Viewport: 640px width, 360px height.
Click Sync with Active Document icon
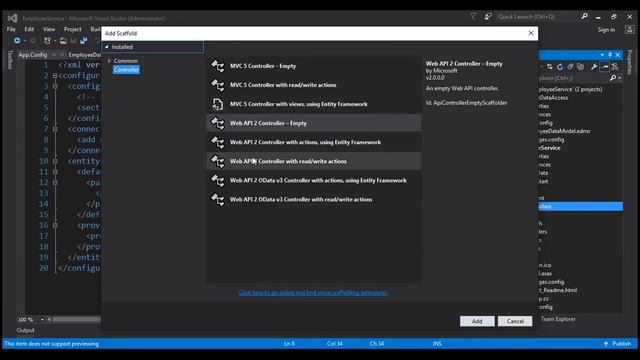[550, 67]
